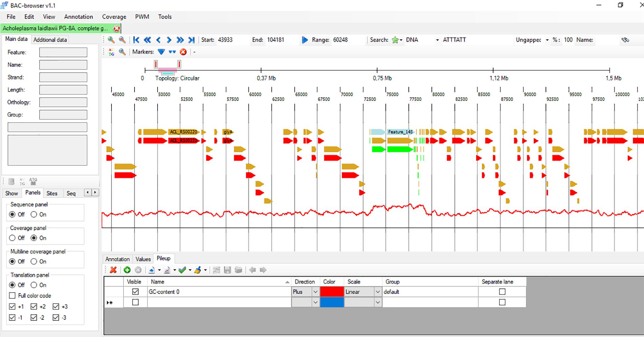
Task: Open the PWM menu
Action: (x=142, y=17)
